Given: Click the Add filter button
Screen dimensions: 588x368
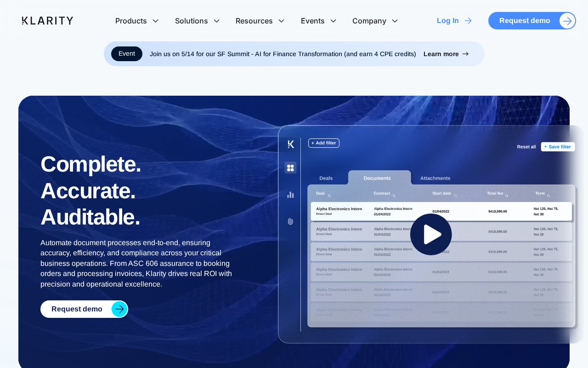Looking at the screenshot, I should tap(324, 143).
